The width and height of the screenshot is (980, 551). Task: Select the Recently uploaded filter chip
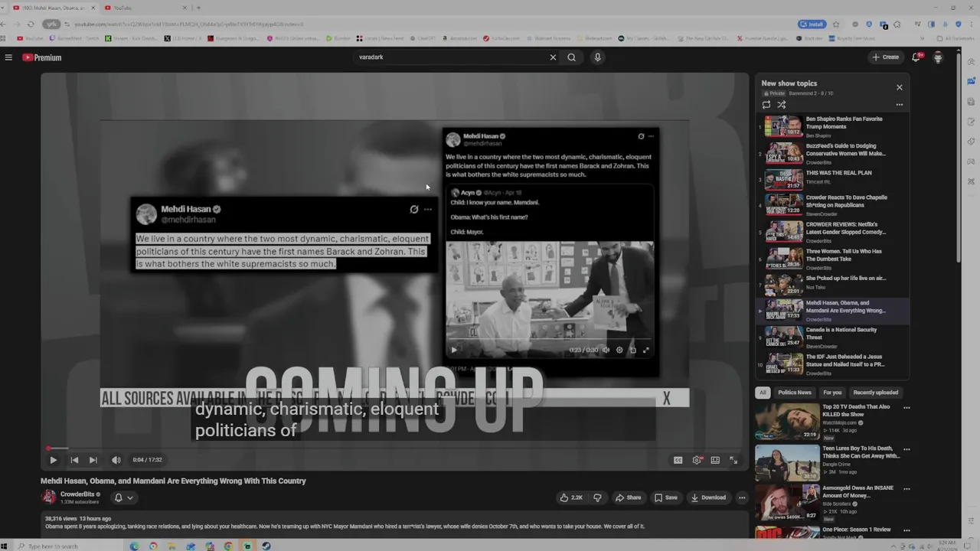point(876,393)
